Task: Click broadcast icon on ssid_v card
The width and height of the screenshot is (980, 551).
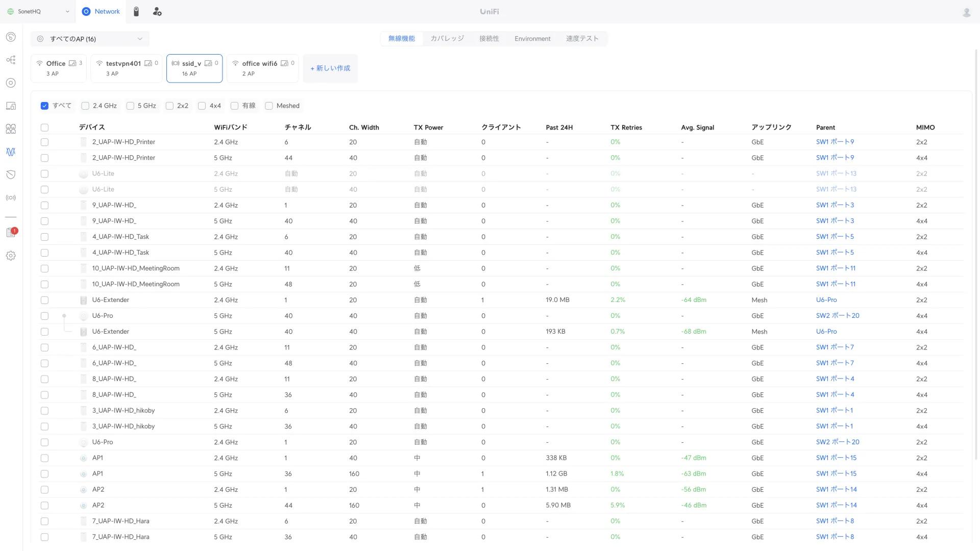Action: 175,63
